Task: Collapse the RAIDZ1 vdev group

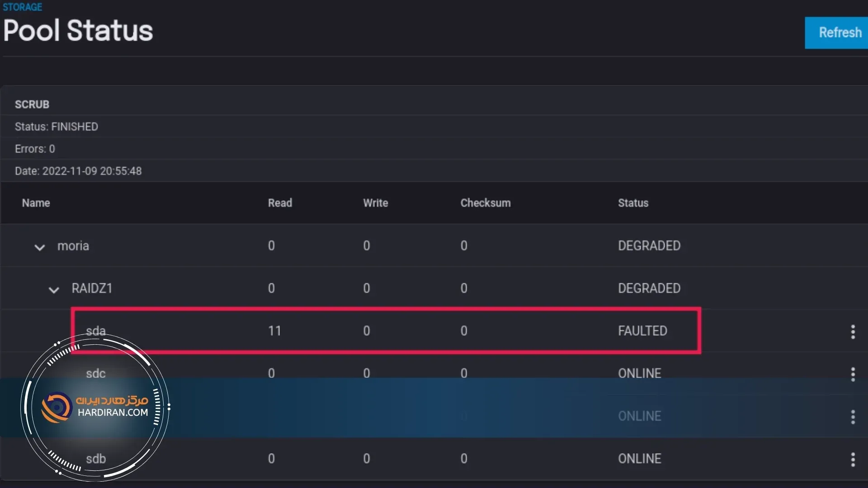Action: [54, 290]
